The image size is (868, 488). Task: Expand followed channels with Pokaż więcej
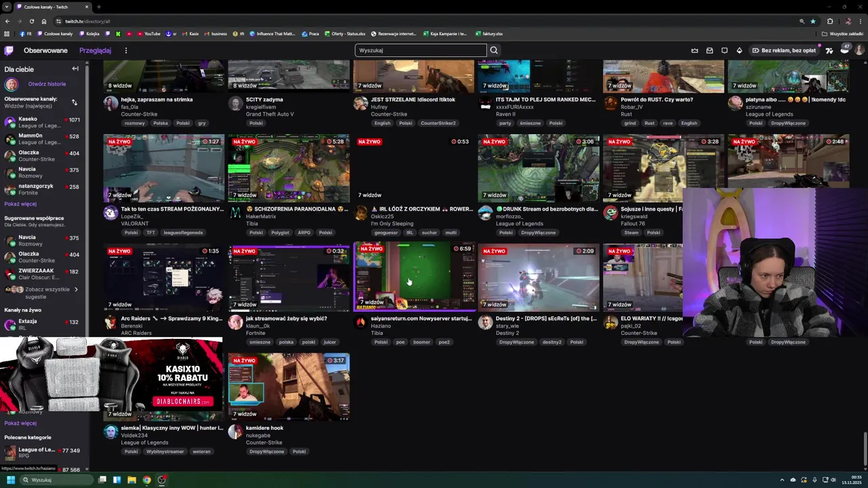(x=20, y=204)
